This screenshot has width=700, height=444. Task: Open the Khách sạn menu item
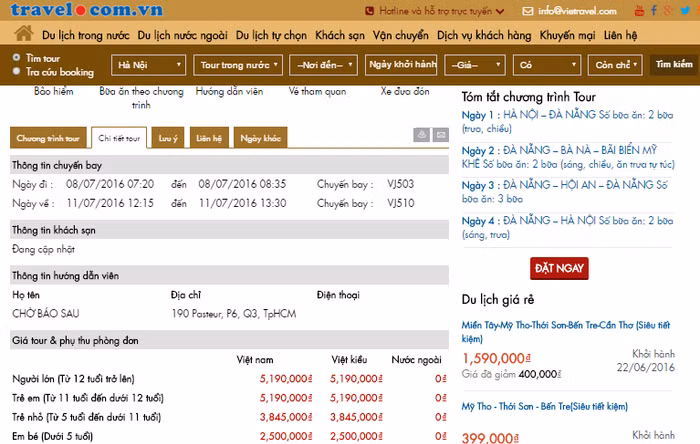(340, 35)
